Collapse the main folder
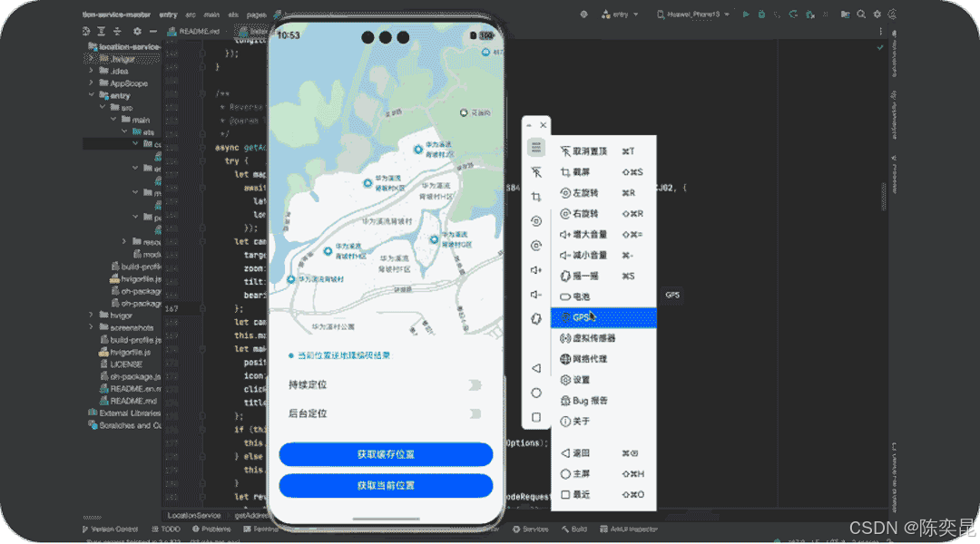The image size is (980, 544). pyautogui.click(x=113, y=120)
